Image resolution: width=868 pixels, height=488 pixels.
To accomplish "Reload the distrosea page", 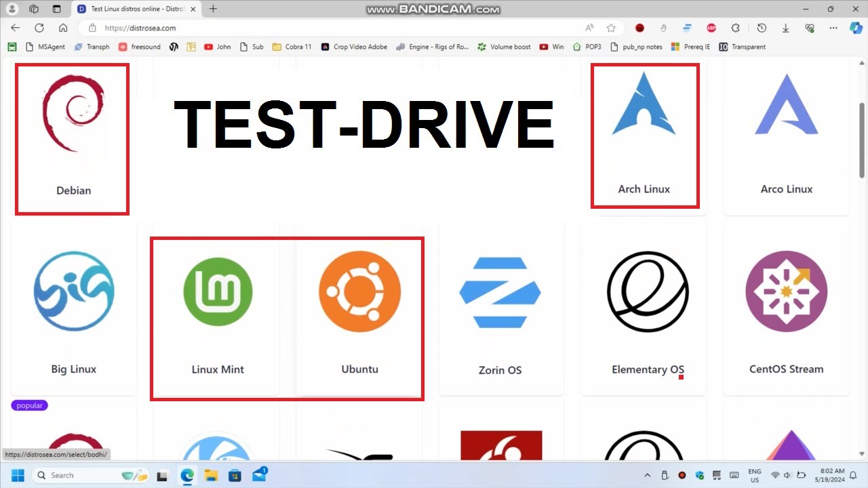I will [x=39, y=28].
